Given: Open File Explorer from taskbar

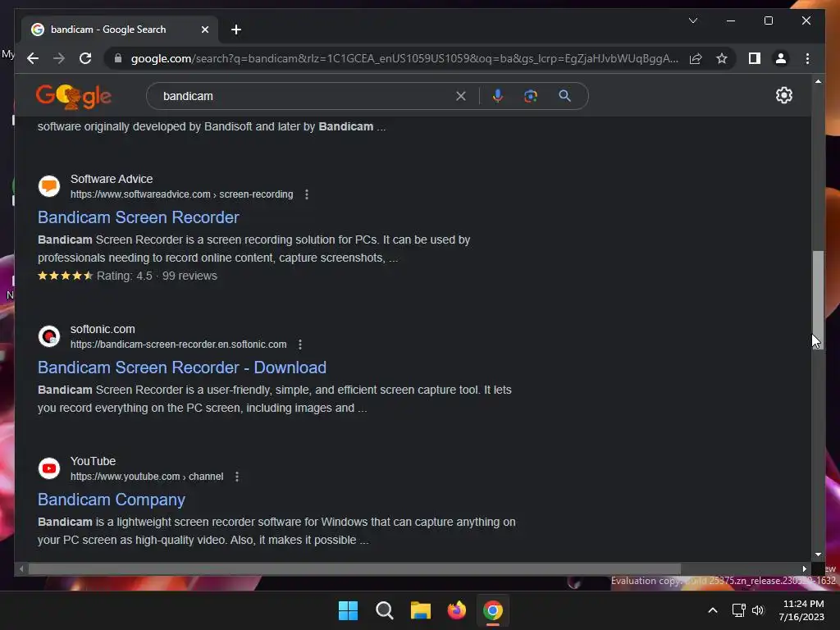Looking at the screenshot, I should pyautogui.click(x=421, y=610).
